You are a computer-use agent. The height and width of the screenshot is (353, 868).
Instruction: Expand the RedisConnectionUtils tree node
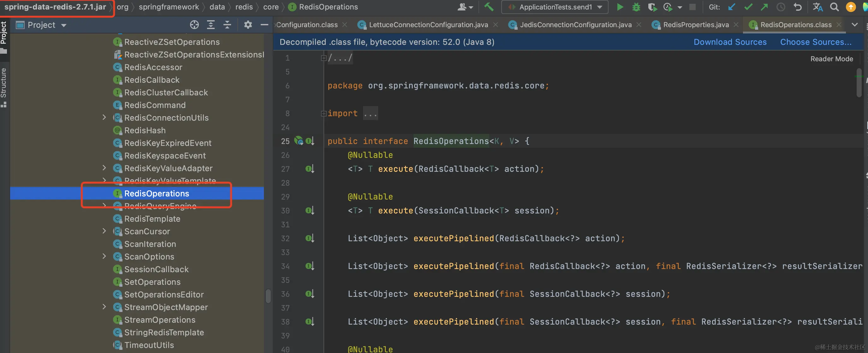(x=104, y=117)
